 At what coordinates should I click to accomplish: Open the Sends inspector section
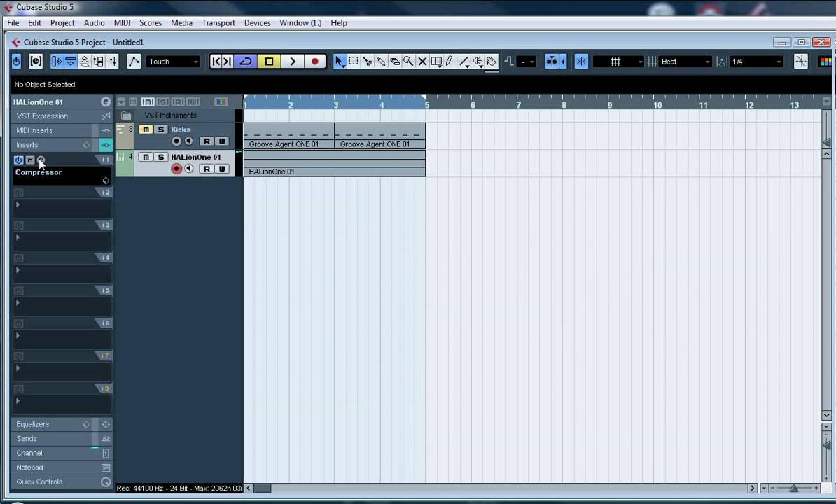(x=62, y=439)
